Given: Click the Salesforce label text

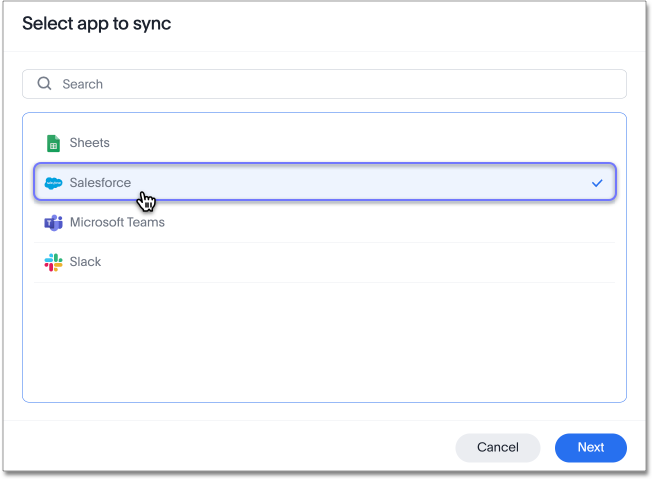Looking at the screenshot, I should coord(100,183).
